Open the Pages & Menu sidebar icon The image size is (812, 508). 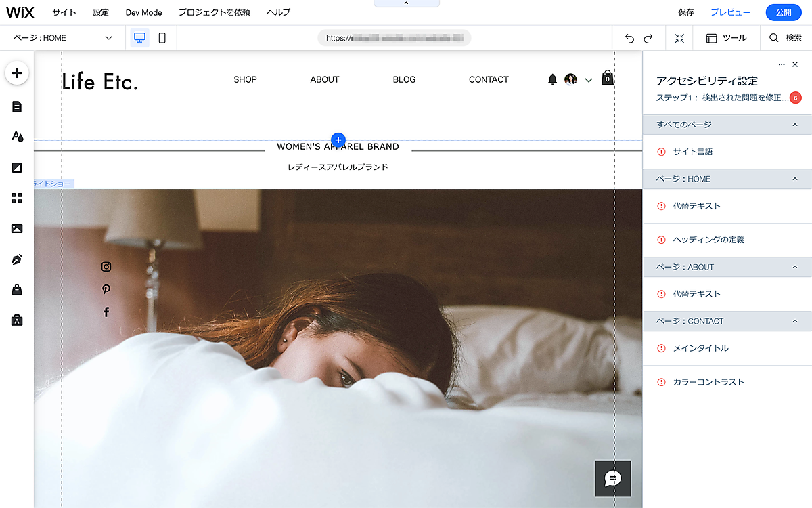tap(17, 106)
